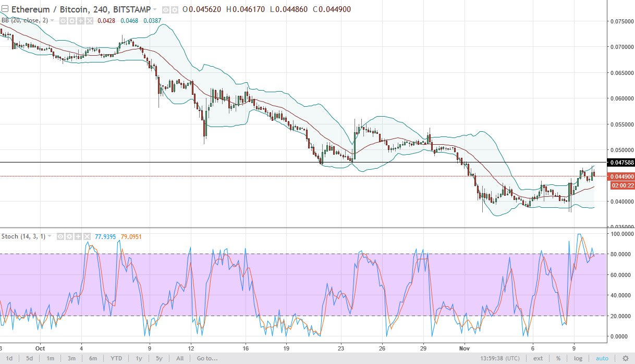Open the Stoch indicator settings gear
635x364 pixels.
coord(69,236)
